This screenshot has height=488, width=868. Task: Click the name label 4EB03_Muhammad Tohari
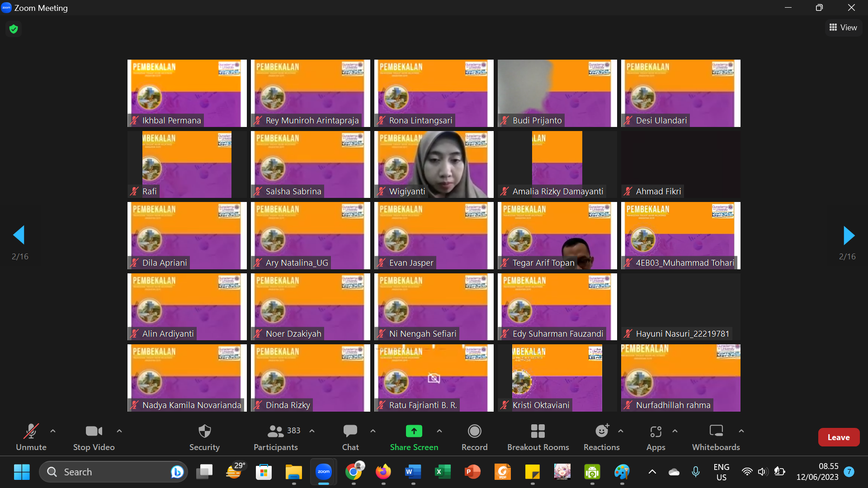[x=685, y=263]
